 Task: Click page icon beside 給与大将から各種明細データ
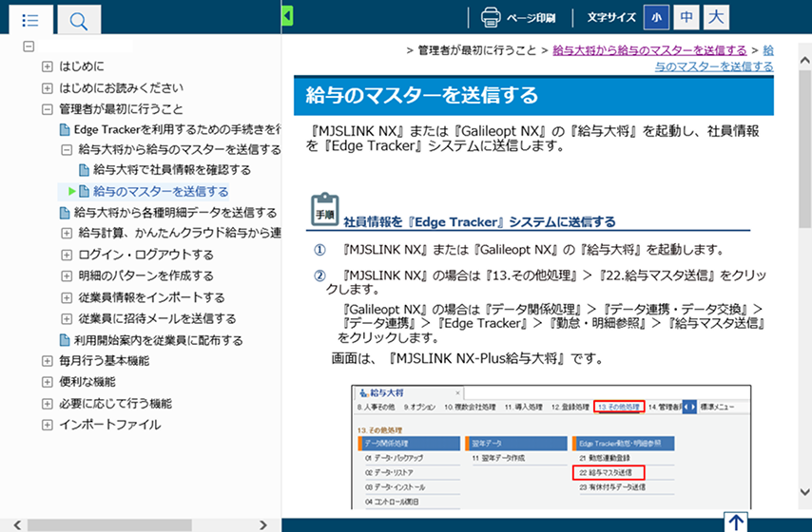65,213
